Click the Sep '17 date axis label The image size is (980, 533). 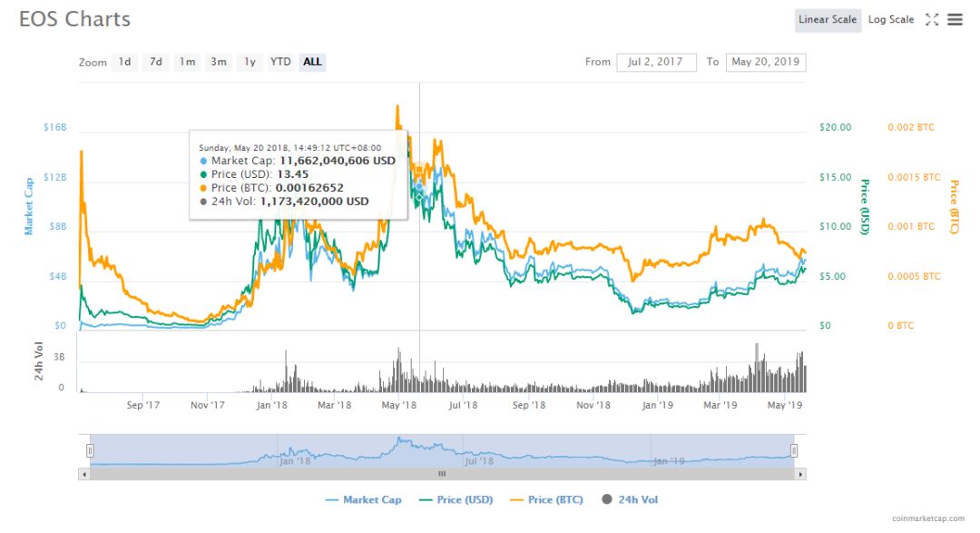[143, 405]
